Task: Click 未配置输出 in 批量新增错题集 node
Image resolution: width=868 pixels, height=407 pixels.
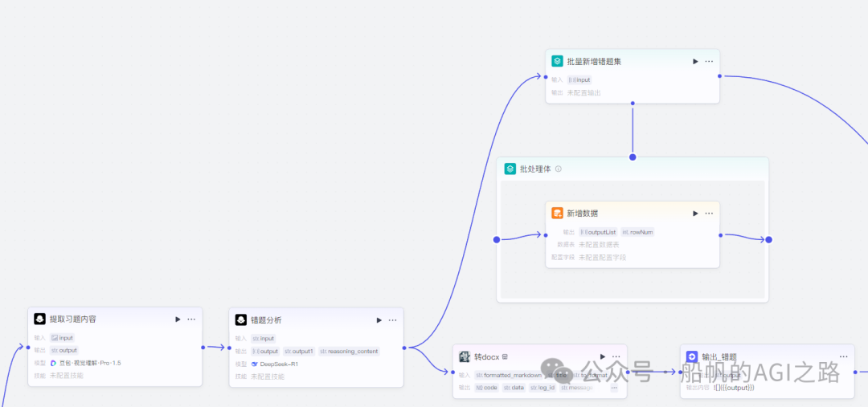Action: [584, 93]
